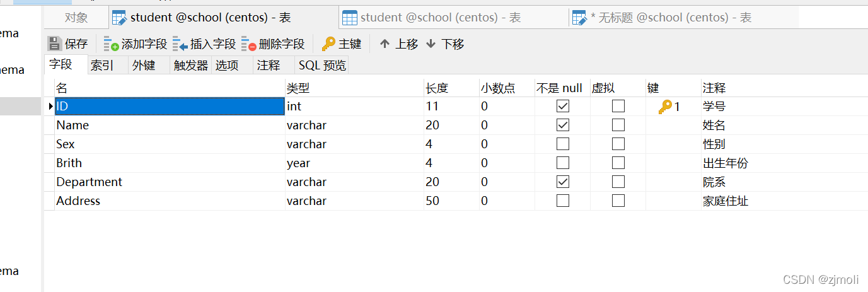Click the 注释 column header
Image resolution: width=868 pixels, height=292 pixels.
[784, 88]
